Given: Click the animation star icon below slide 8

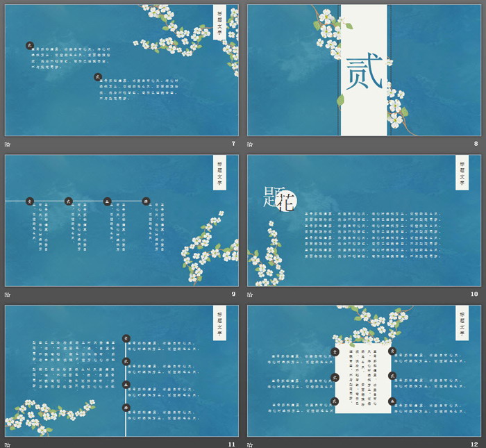Looking at the screenshot, I should pyautogui.click(x=250, y=144).
